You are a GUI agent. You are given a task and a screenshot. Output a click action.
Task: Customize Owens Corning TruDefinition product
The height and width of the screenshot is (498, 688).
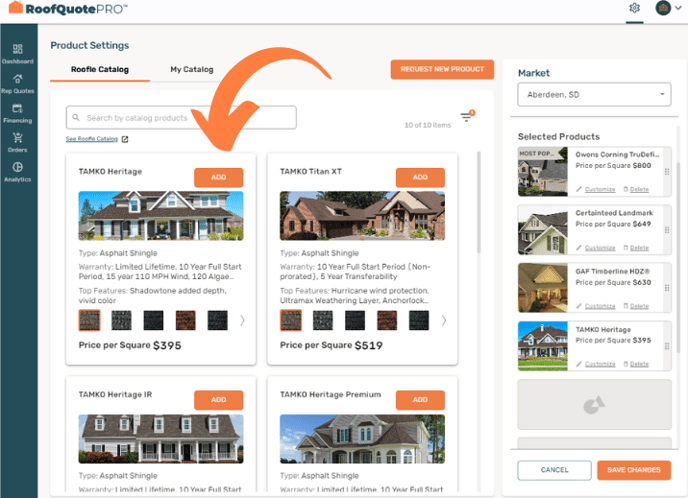(596, 190)
